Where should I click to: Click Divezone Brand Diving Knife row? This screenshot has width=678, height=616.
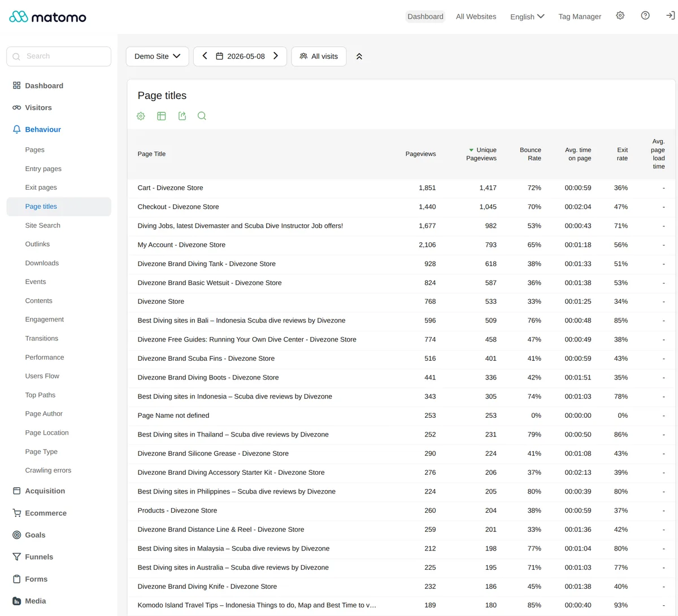pos(401,587)
